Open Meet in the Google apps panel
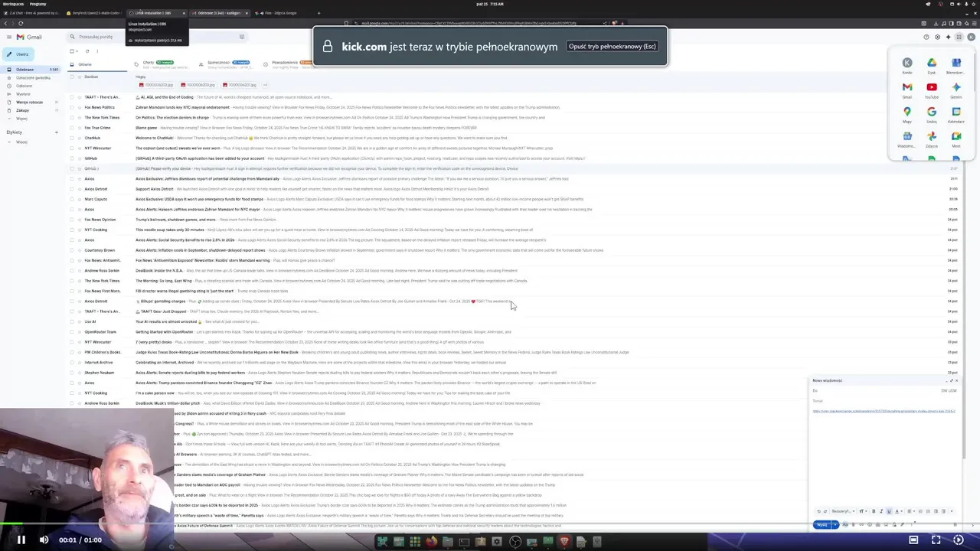The image size is (980, 551). (x=955, y=139)
